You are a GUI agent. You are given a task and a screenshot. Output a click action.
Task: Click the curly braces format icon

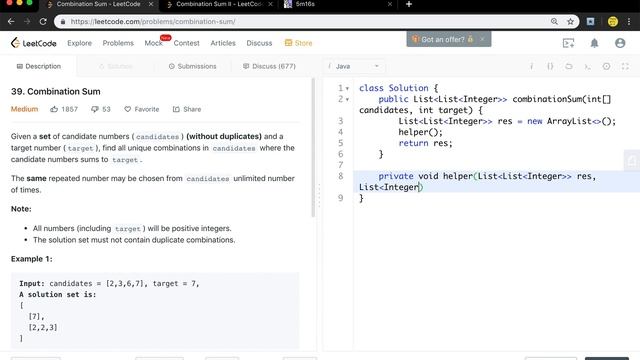tap(550, 66)
